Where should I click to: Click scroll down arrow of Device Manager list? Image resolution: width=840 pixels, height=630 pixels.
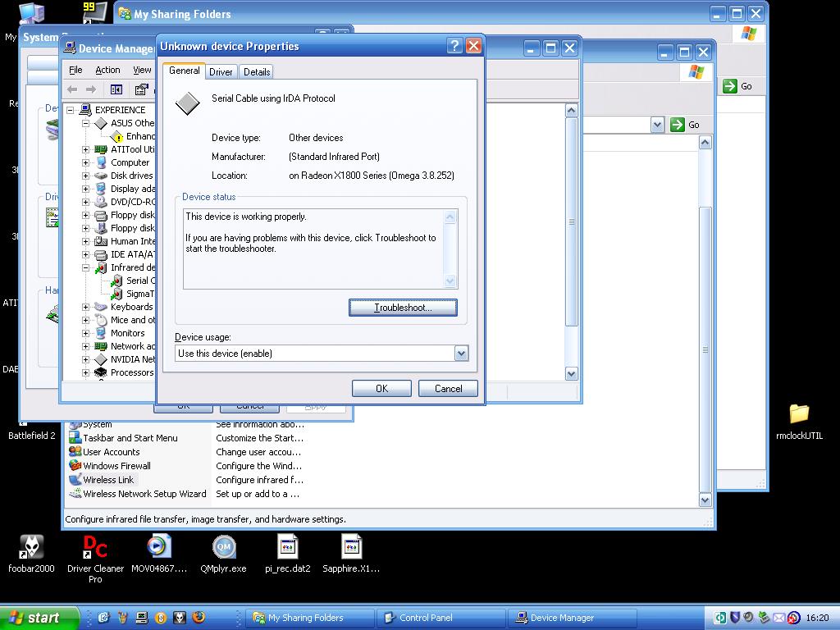(x=572, y=373)
